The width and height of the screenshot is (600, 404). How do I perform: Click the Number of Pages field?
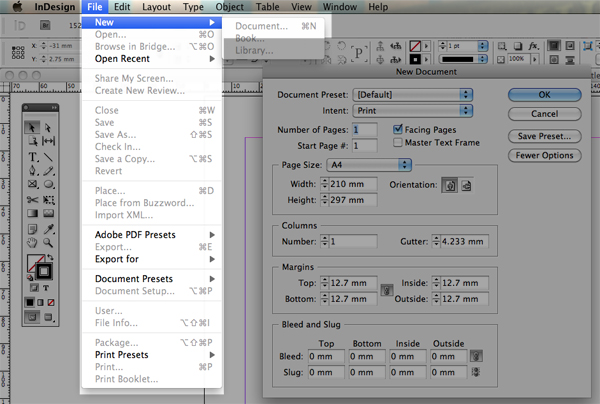tap(365, 130)
